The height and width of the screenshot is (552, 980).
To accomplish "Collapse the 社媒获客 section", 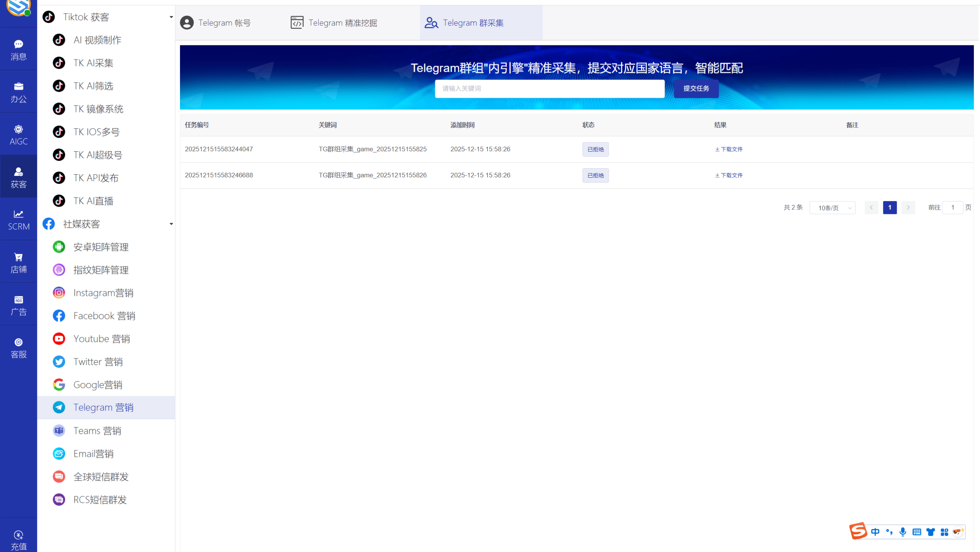I will [171, 224].
